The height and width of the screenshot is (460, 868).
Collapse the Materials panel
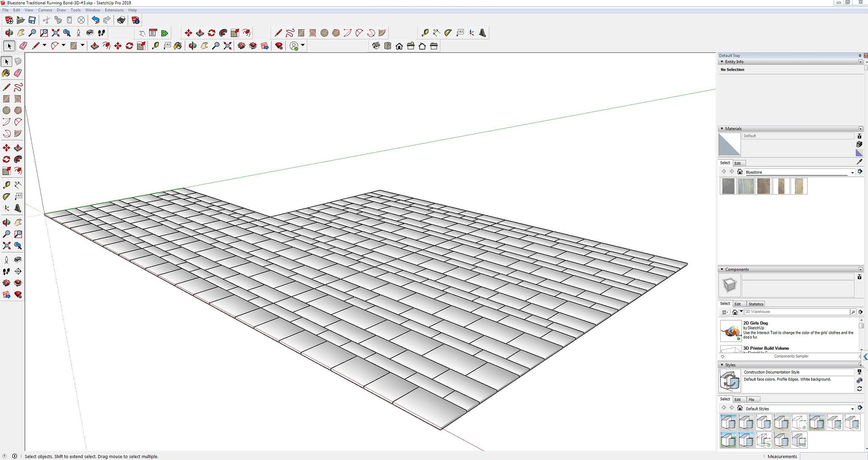click(722, 129)
